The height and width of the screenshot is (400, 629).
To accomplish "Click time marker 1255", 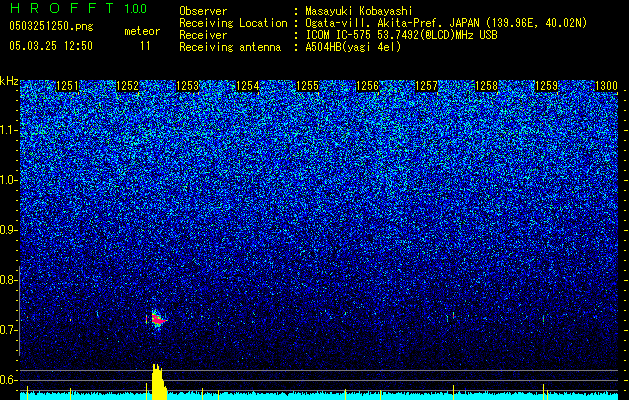I will pyautogui.click(x=307, y=86).
